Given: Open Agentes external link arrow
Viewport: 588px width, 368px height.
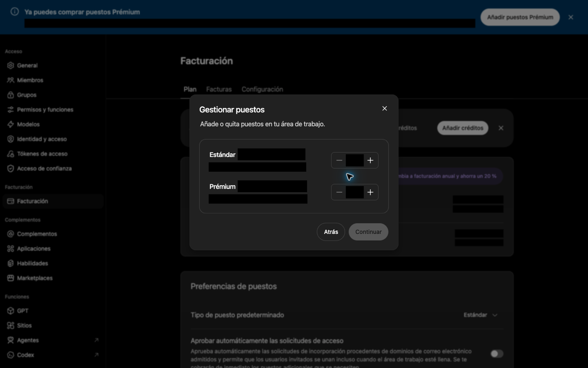Looking at the screenshot, I should (96, 340).
